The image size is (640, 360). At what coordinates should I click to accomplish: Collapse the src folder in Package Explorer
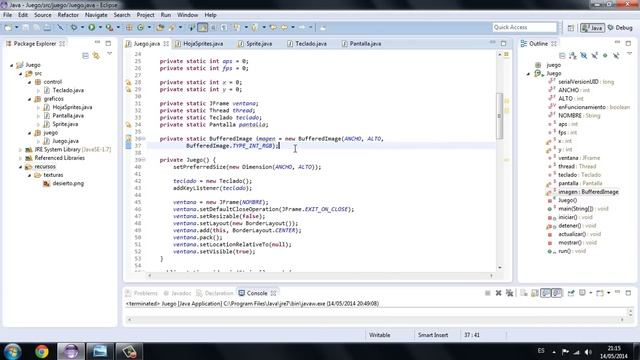[20, 73]
